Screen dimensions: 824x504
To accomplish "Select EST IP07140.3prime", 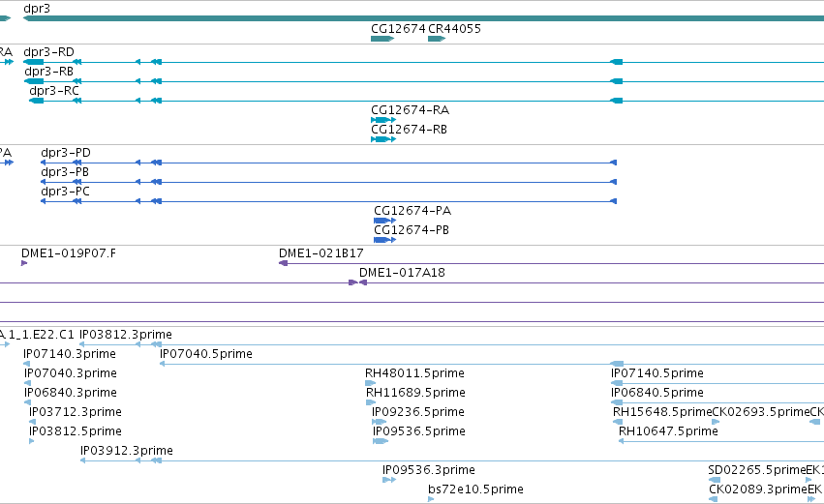I will [x=70, y=354].
